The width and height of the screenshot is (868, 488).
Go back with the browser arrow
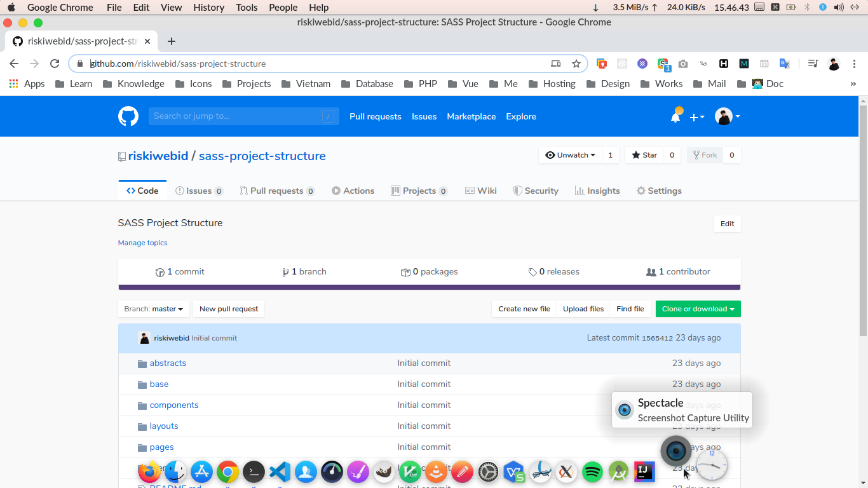click(14, 64)
